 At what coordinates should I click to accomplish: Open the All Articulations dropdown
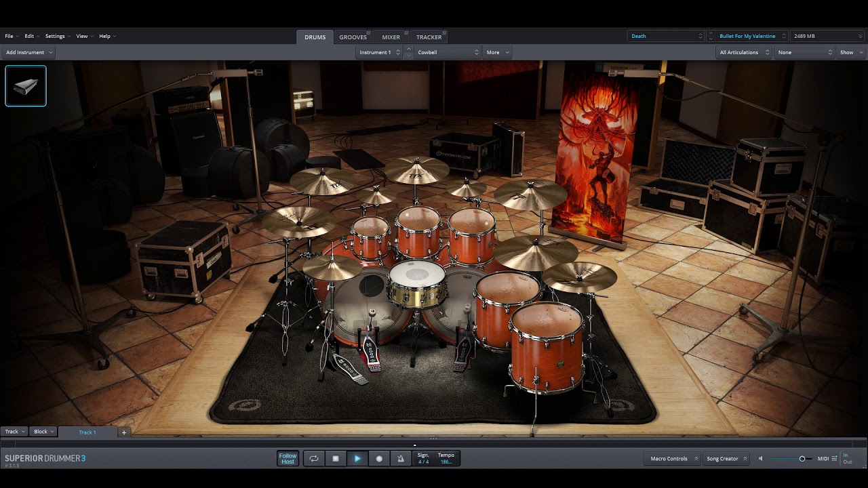pos(744,52)
